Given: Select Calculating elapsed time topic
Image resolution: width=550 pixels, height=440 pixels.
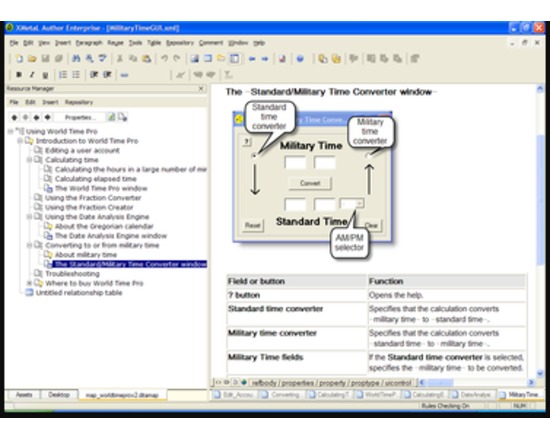Looking at the screenshot, I should [x=96, y=179].
